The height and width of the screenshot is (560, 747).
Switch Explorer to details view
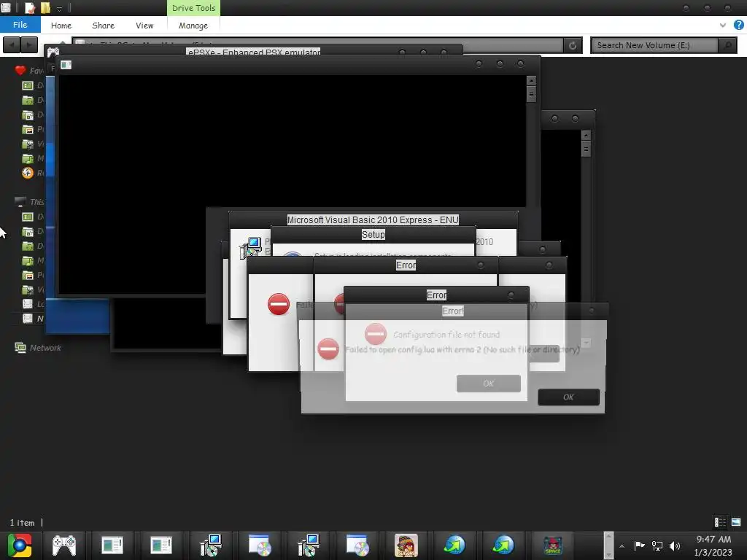point(720,522)
